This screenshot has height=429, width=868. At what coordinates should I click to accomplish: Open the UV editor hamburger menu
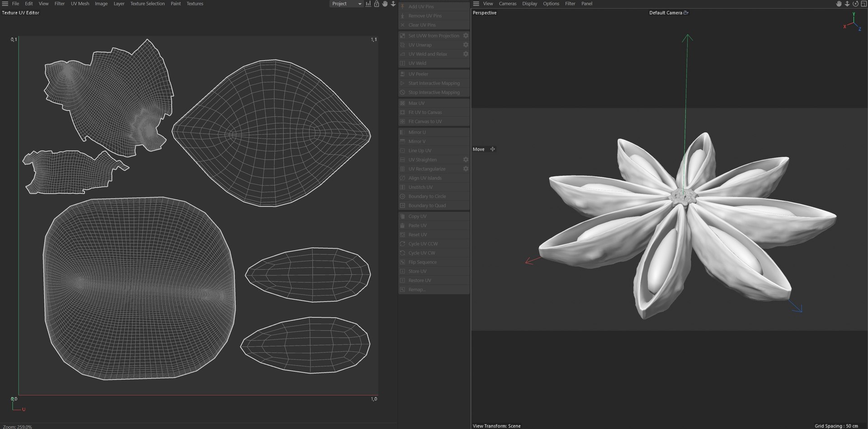click(5, 4)
